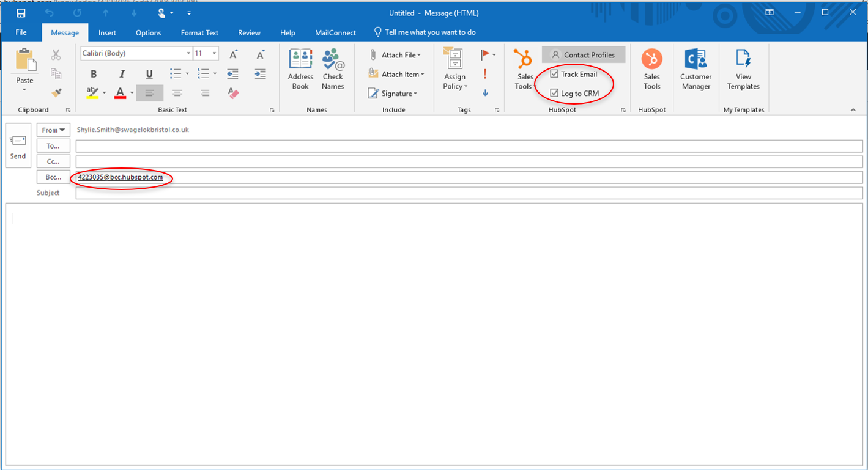Undo the last action in the title bar
This screenshot has height=470, width=868.
point(50,13)
